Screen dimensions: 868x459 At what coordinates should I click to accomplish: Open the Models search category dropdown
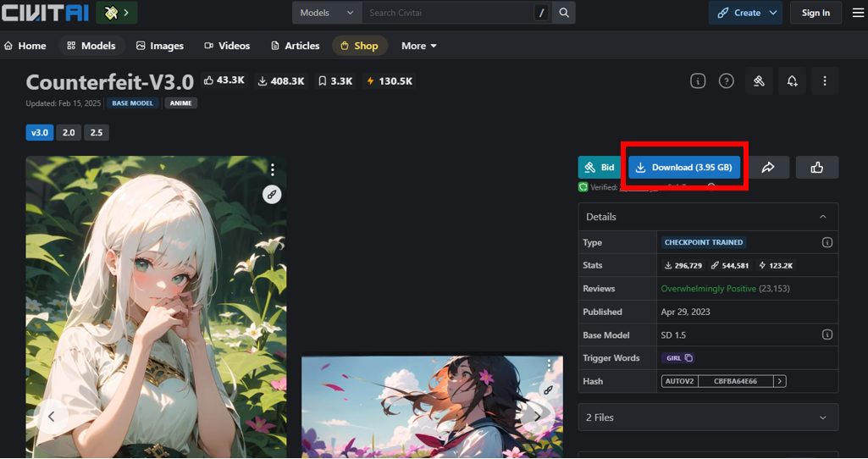point(327,13)
